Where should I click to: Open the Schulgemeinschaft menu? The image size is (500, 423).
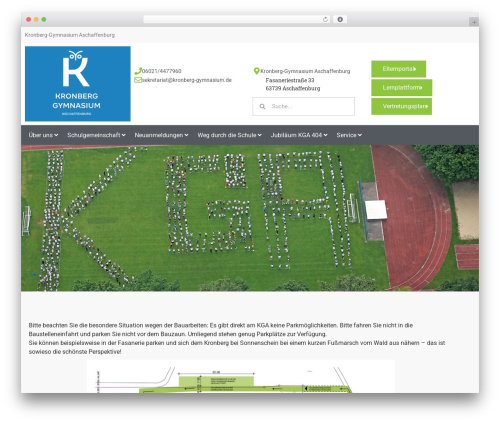96,135
